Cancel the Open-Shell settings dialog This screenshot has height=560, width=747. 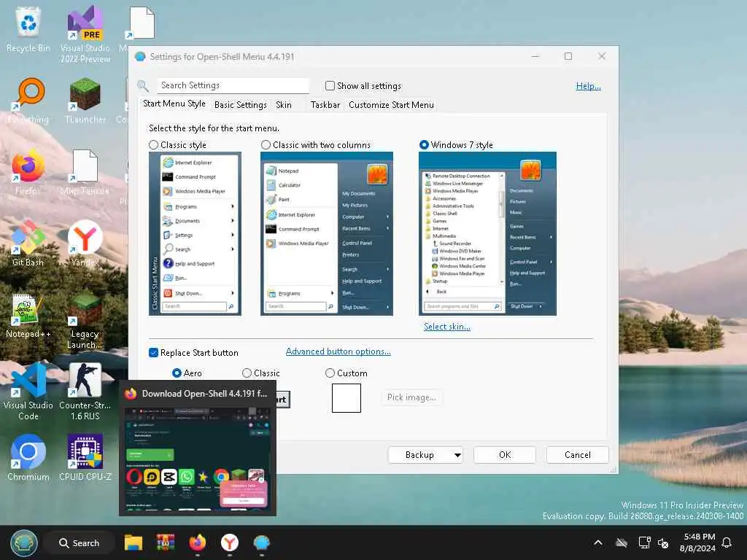[578, 455]
